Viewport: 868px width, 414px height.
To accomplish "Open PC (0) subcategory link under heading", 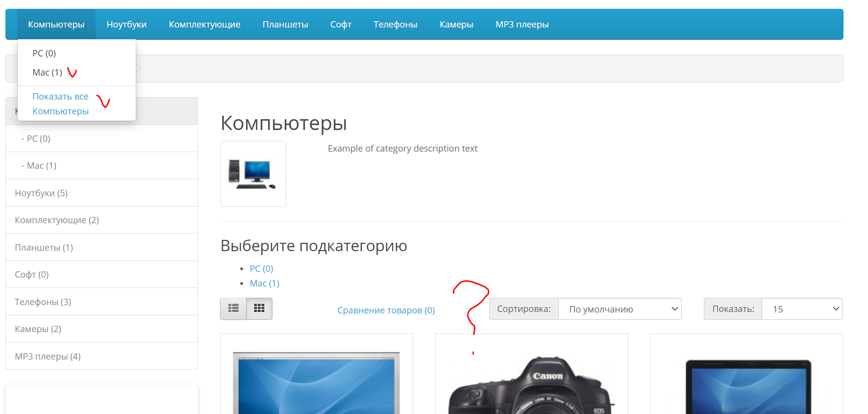I will [261, 269].
